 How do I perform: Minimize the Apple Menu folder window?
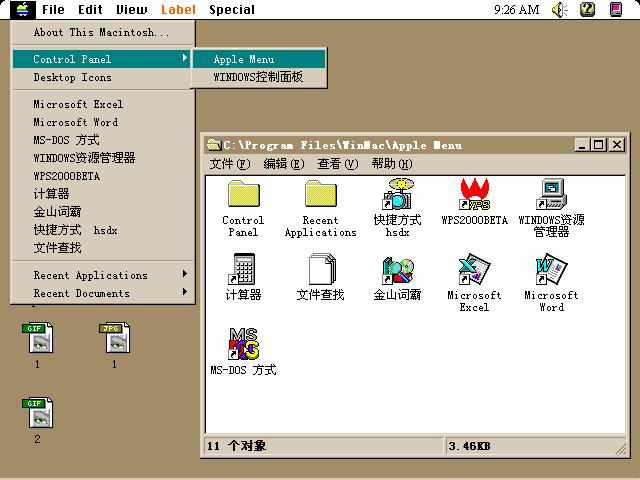click(x=582, y=145)
